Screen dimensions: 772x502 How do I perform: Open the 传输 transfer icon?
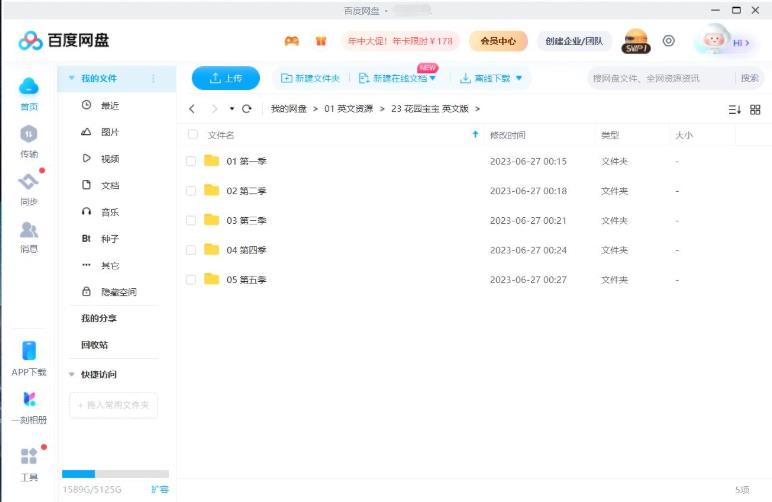pos(29,134)
